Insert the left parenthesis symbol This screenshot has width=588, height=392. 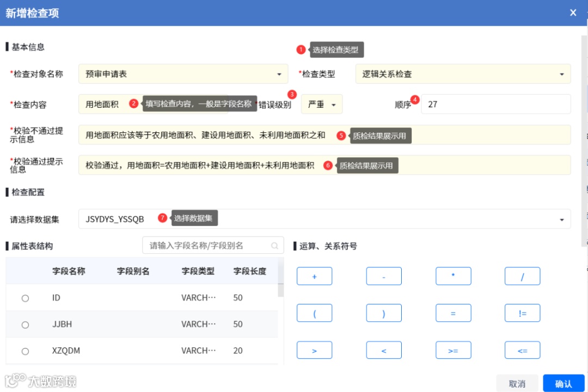pos(314,313)
